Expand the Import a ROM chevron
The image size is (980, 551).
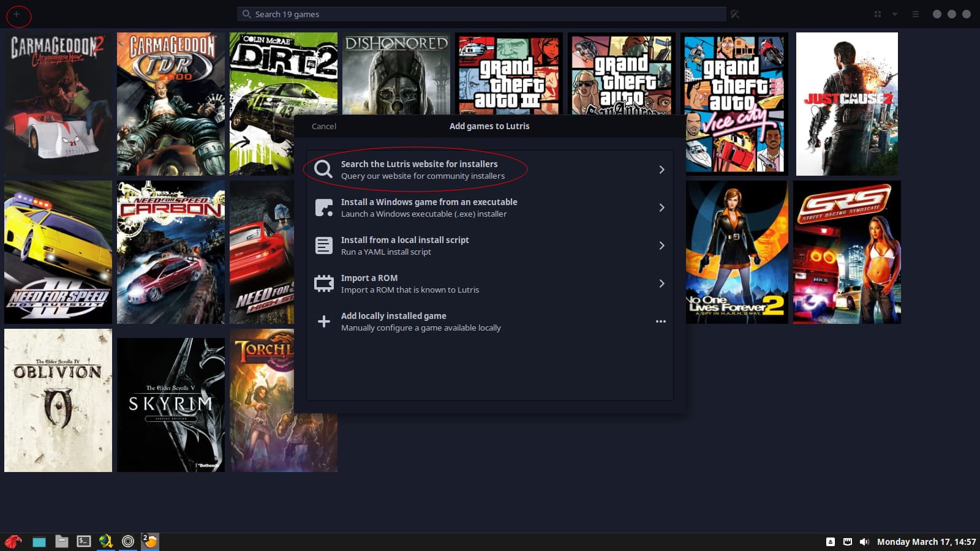[x=661, y=283]
